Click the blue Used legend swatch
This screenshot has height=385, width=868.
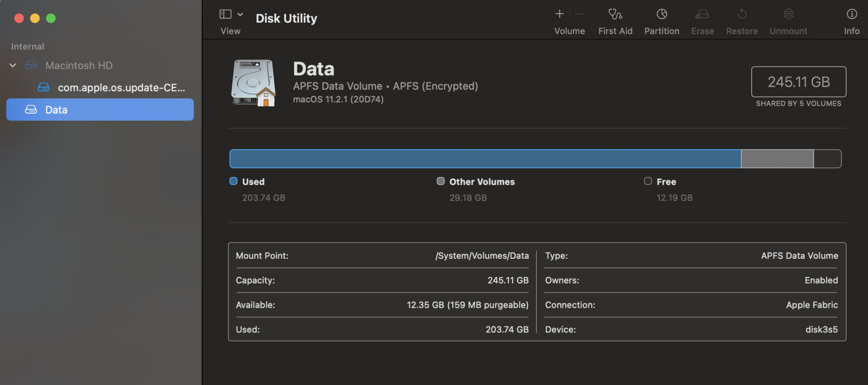click(233, 181)
